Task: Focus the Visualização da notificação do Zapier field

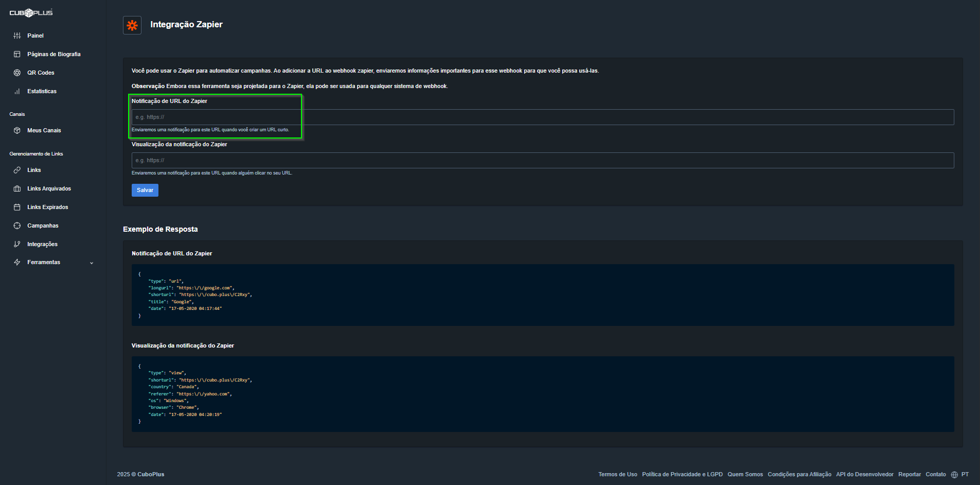Action: [x=543, y=160]
